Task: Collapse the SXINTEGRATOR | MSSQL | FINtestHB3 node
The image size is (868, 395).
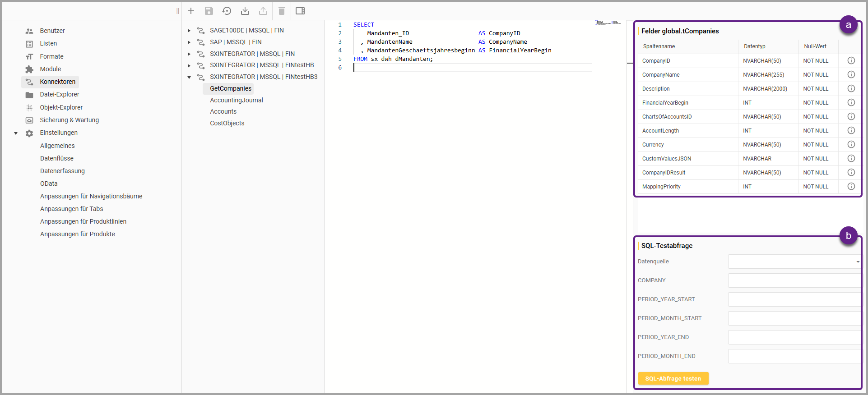Action: click(x=189, y=77)
